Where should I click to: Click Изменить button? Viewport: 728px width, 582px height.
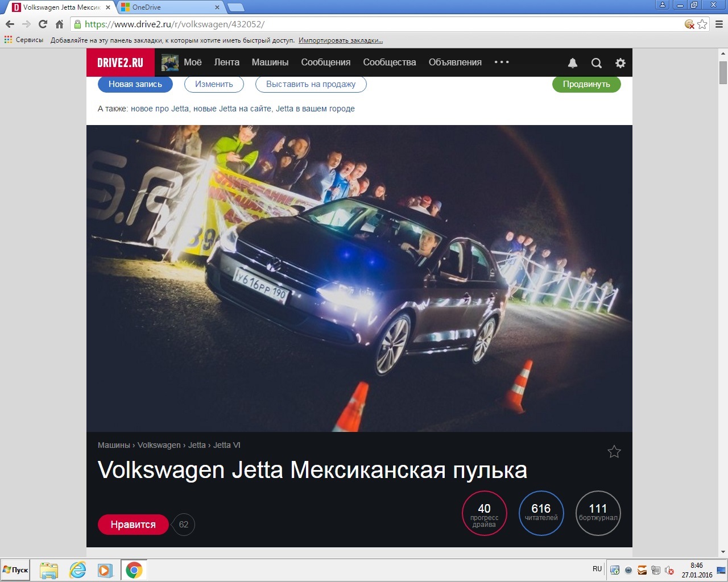point(214,84)
